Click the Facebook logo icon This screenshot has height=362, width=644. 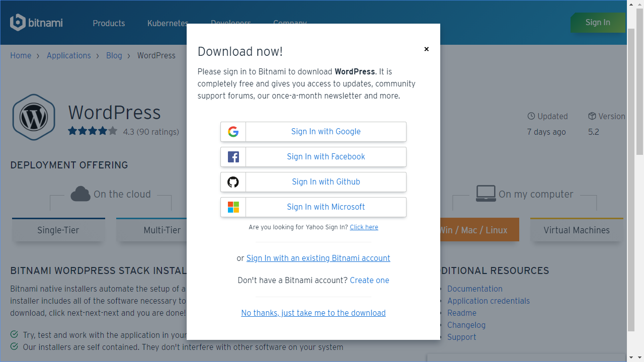click(x=233, y=157)
